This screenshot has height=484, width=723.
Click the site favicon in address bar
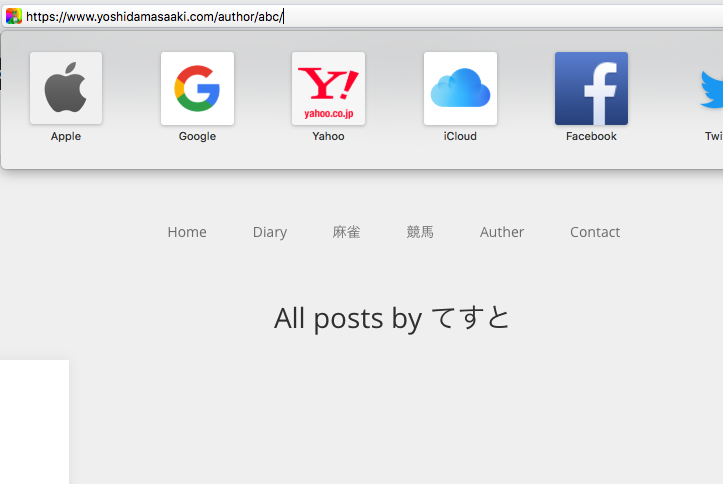pyautogui.click(x=14, y=17)
